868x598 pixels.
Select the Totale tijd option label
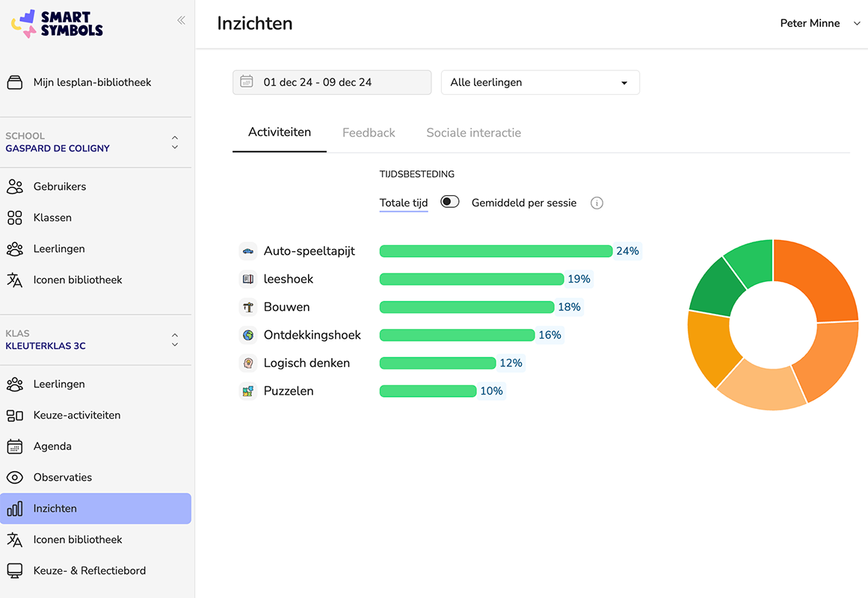404,203
